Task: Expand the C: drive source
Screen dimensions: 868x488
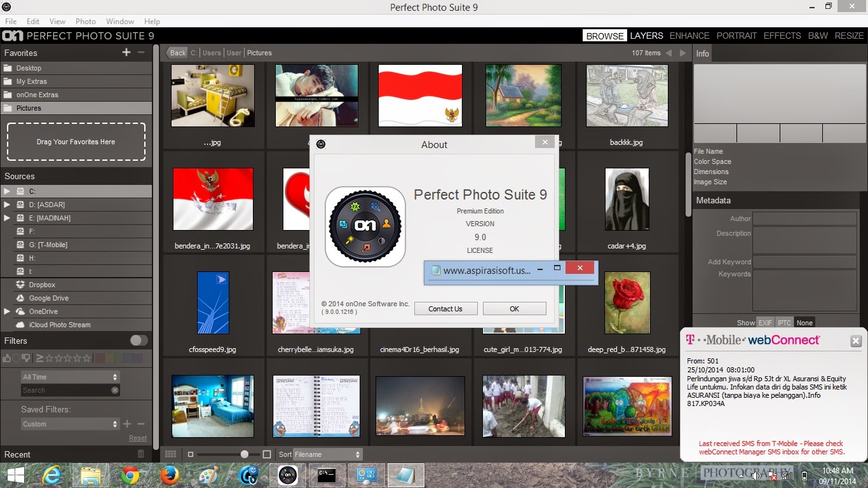Action: (7, 191)
